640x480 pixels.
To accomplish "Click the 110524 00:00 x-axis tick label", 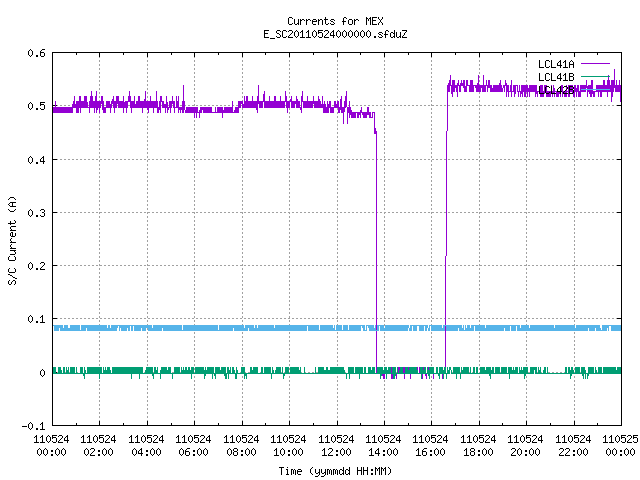I will click(x=51, y=446).
